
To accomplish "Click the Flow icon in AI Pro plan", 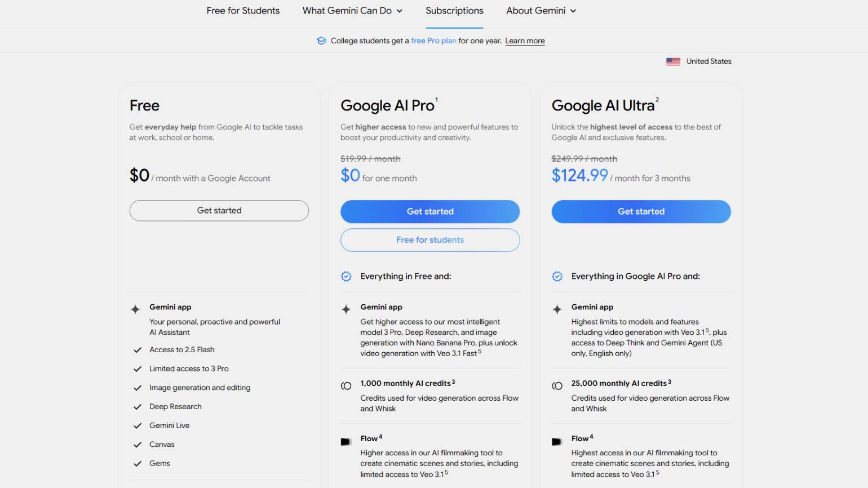I will [346, 442].
